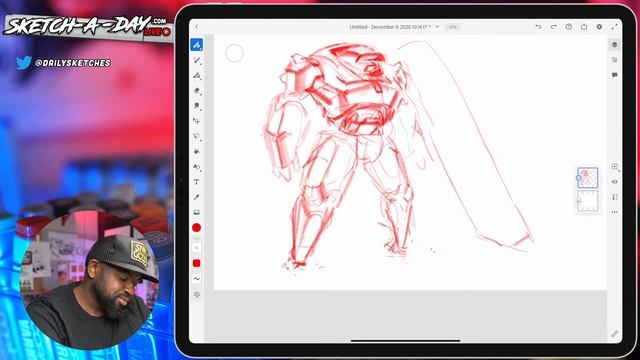The width and height of the screenshot is (640, 360).
Task: Open the Comments panel
Action: (615, 75)
